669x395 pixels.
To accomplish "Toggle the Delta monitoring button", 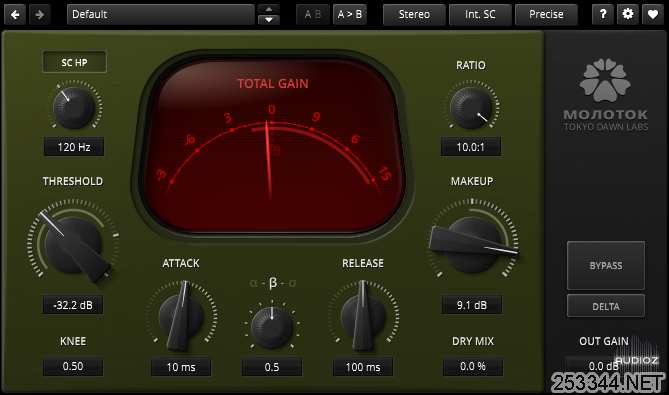I will point(606,306).
